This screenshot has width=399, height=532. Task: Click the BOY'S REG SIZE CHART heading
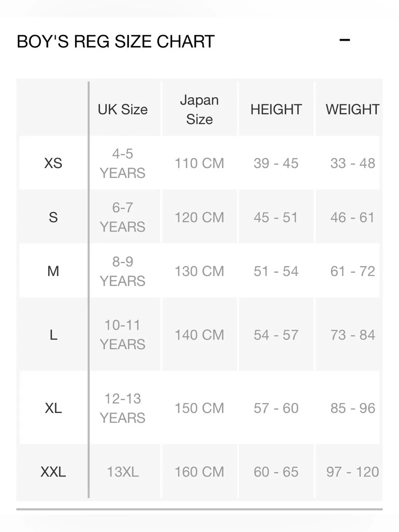click(x=116, y=42)
